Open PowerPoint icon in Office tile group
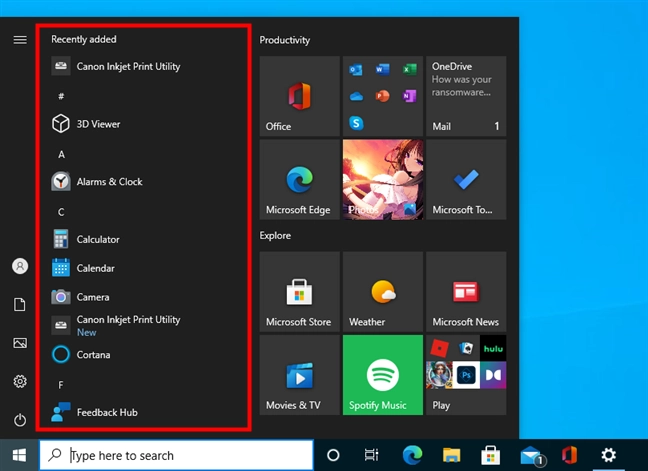Image resolution: width=648 pixels, height=471 pixels. pos(383,96)
